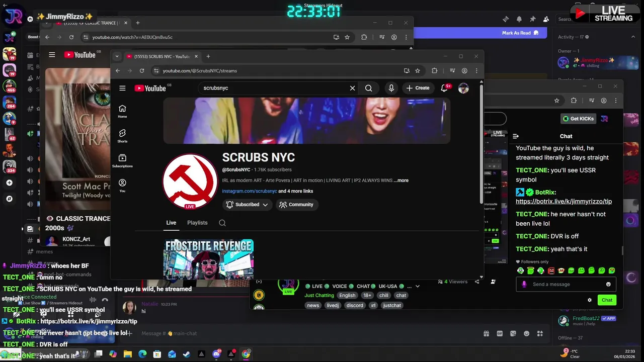Expand channel description with ...more
644x362 pixels.
[401, 180]
